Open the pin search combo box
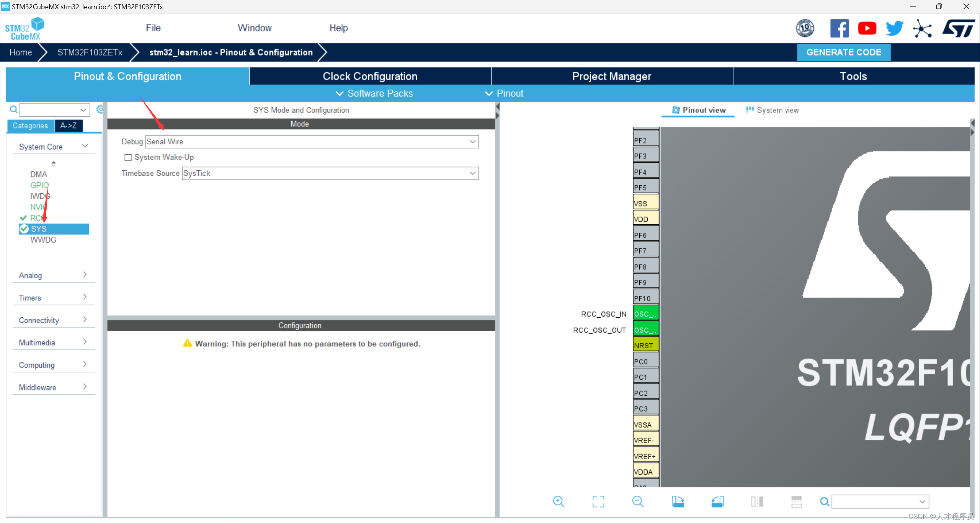The height and width of the screenshot is (524, 980). coord(880,501)
